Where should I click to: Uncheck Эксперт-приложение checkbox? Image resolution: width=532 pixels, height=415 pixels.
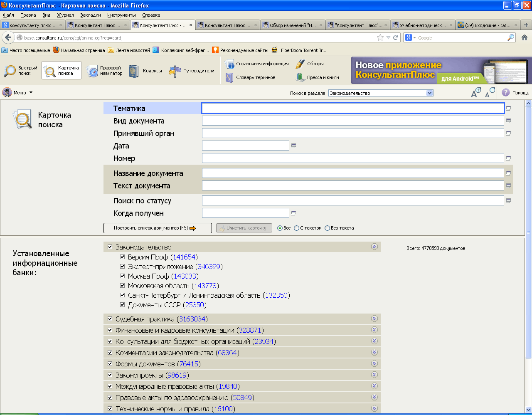[x=123, y=266]
